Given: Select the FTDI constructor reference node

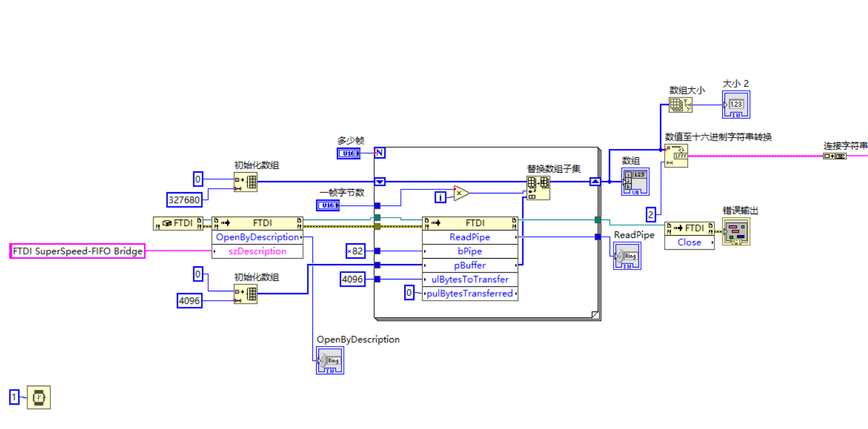Looking at the screenshot, I should click(x=178, y=223).
